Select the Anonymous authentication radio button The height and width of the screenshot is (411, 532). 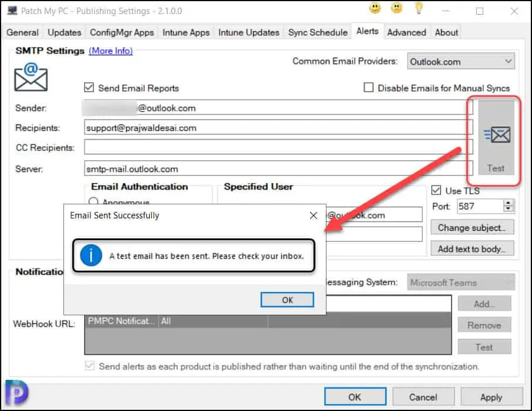[x=93, y=201]
